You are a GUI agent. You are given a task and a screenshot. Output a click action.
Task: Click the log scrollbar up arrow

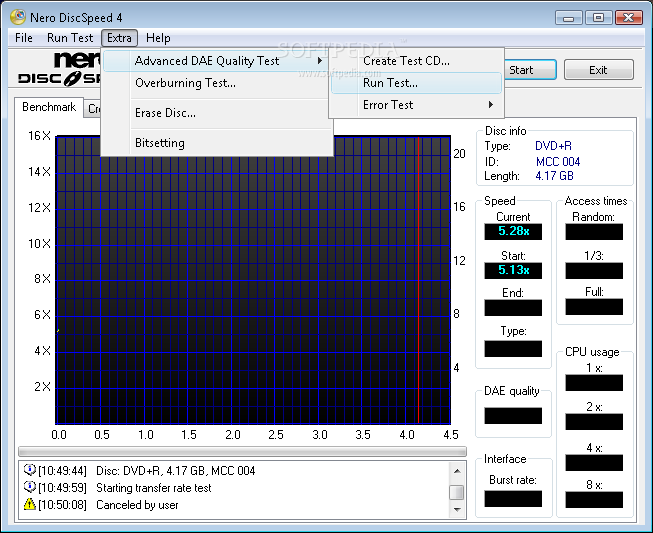click(457, 471)
